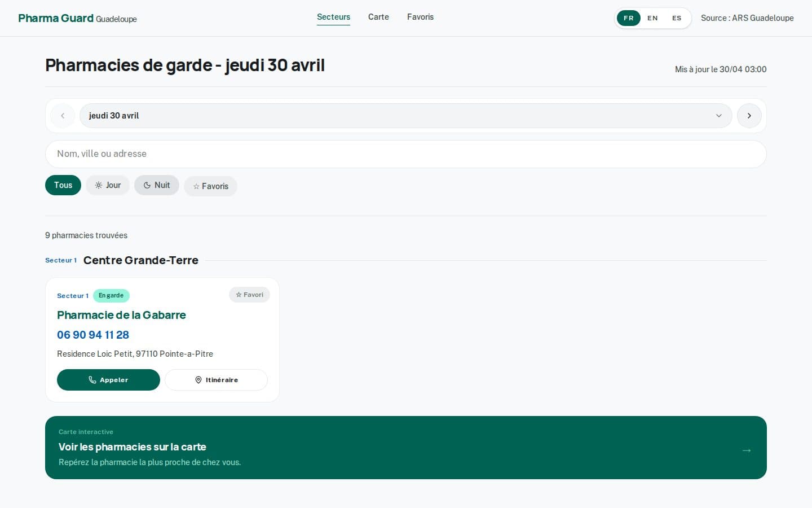Go to previous day arrow

[x=63, y=116]
